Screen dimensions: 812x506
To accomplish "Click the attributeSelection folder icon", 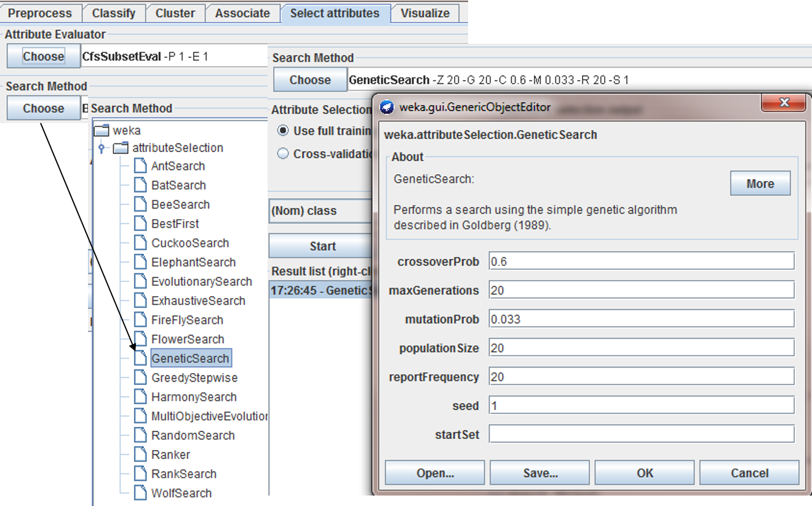I will [x=121, y=148].
